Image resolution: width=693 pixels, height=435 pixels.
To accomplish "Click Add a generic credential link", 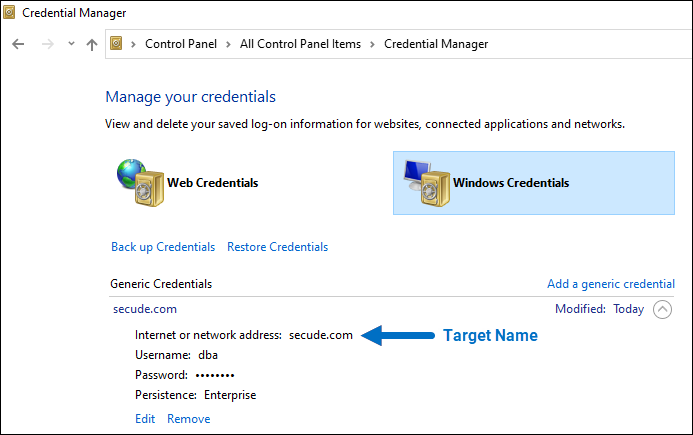I will click(610, 284).
